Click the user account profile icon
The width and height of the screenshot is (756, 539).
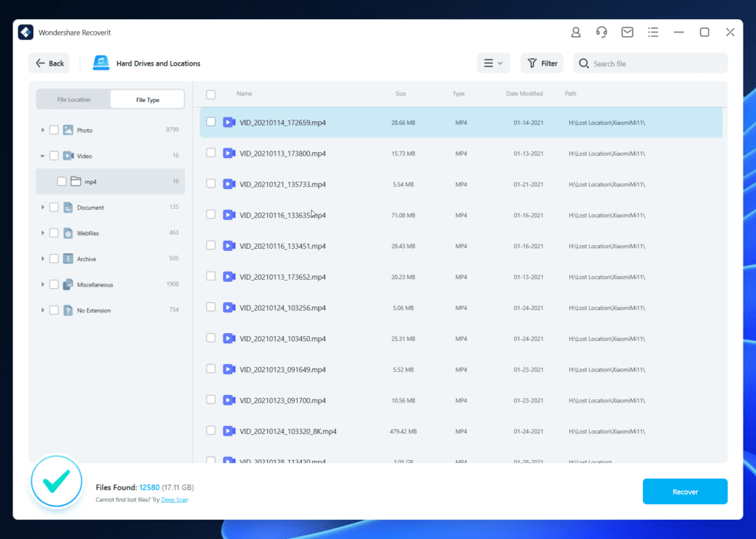[x=576, y=32]
